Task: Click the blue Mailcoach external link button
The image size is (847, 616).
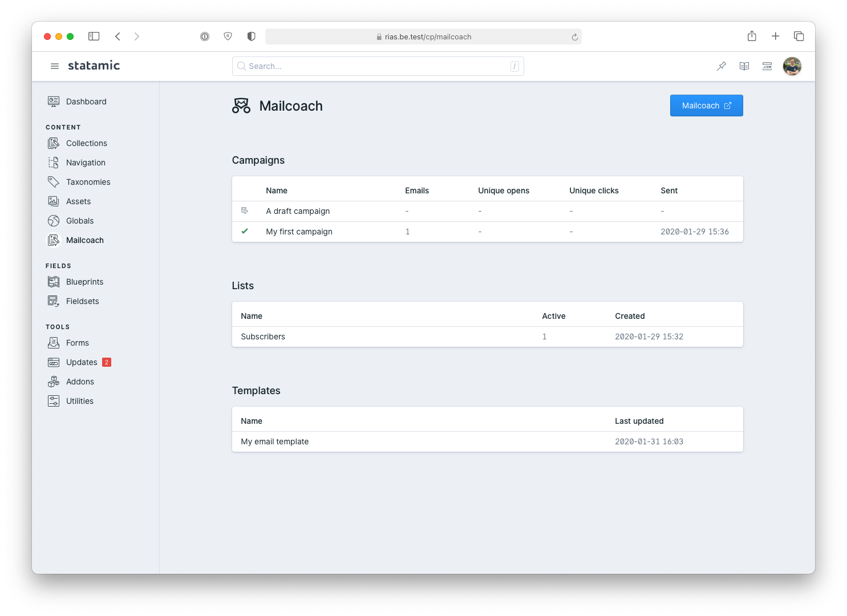Action: coord(706,106)
